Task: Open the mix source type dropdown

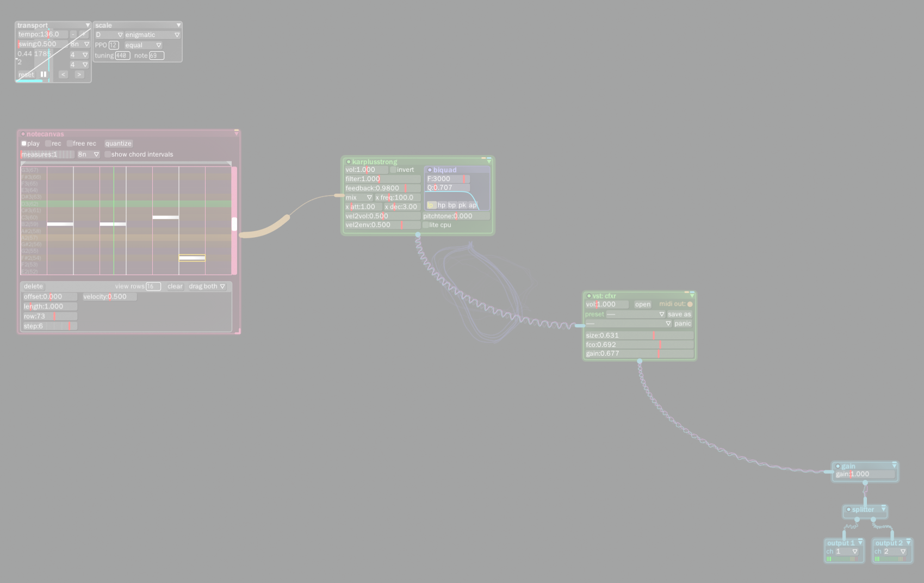Action: point(359,197)
